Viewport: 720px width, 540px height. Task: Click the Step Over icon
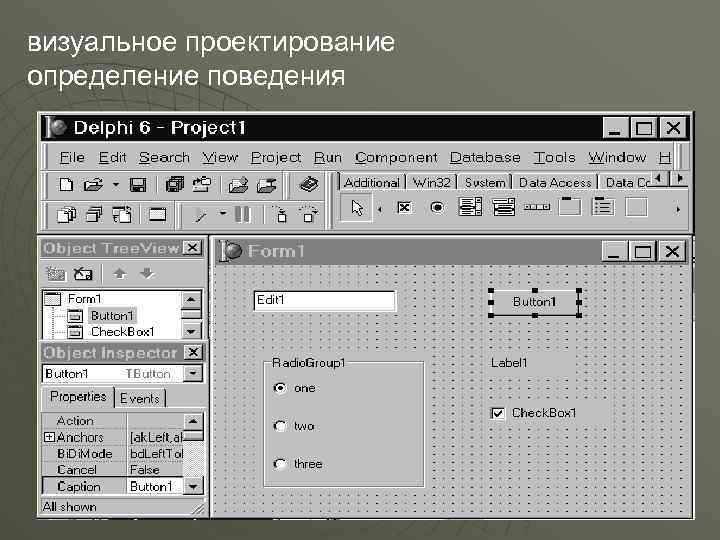click(309, 214)
